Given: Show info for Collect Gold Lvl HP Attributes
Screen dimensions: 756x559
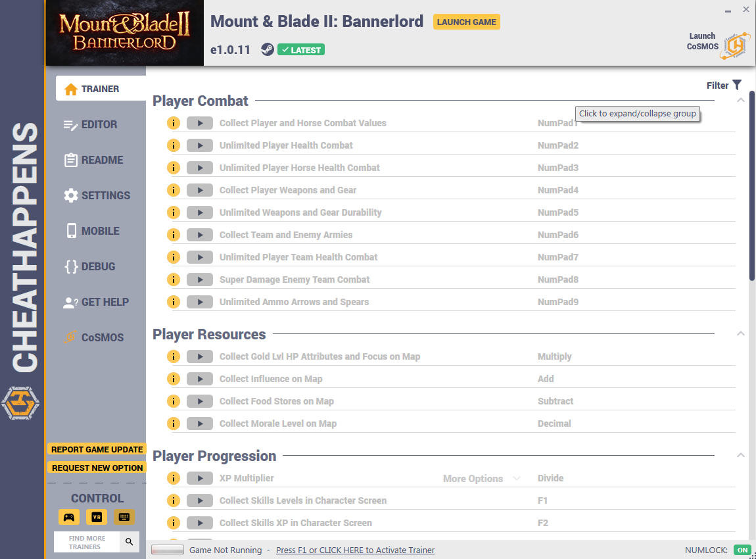Looking at the screenshot, I should point(174,356).
